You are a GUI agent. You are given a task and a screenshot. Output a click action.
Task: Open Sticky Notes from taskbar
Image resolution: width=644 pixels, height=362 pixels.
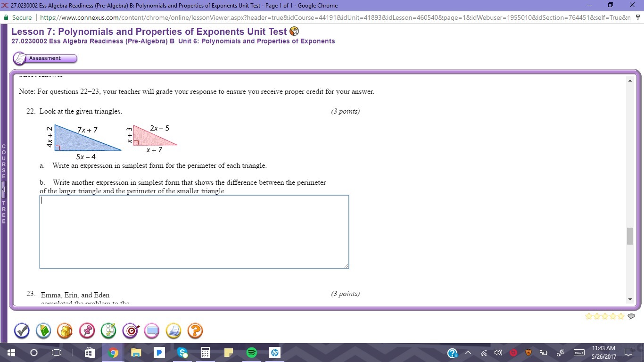tap(228, 353)
